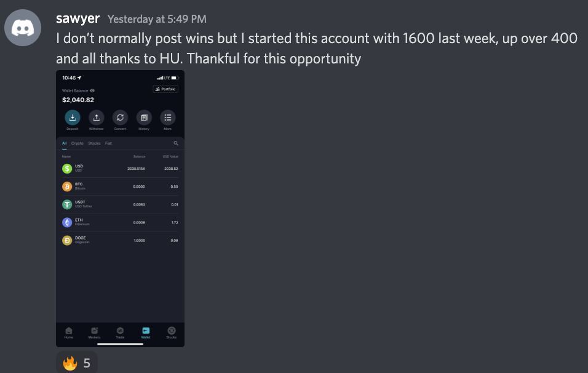Click the USDT Tether asset row
588x373 pixels.
pos(120,204)
